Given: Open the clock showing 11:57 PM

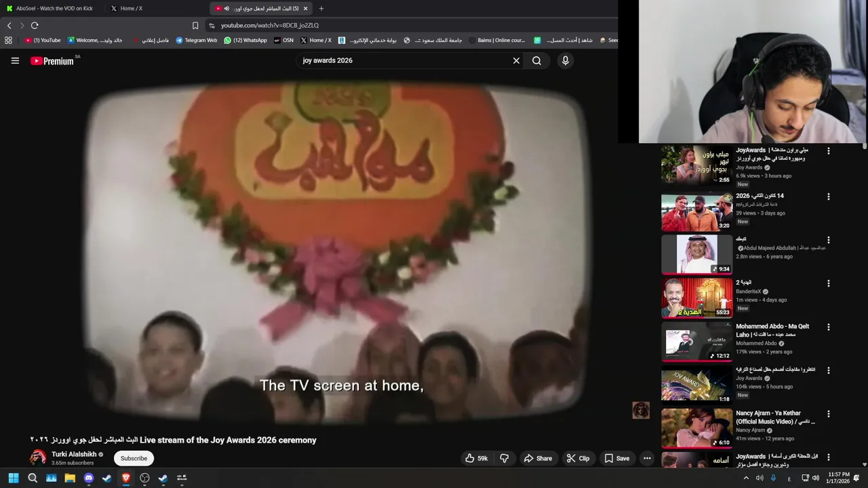Looking at the screenshot, I should pyautogui.click(x=838, y=478).
